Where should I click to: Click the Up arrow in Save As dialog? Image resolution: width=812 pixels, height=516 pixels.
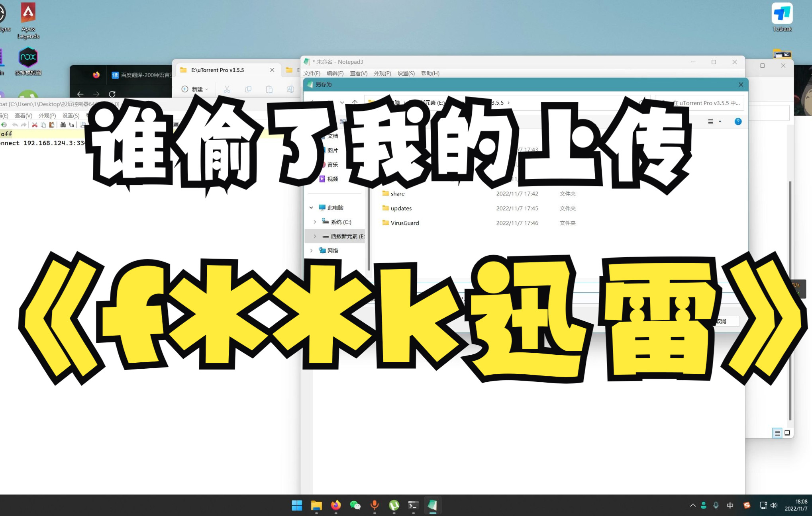tap(355, 103)
